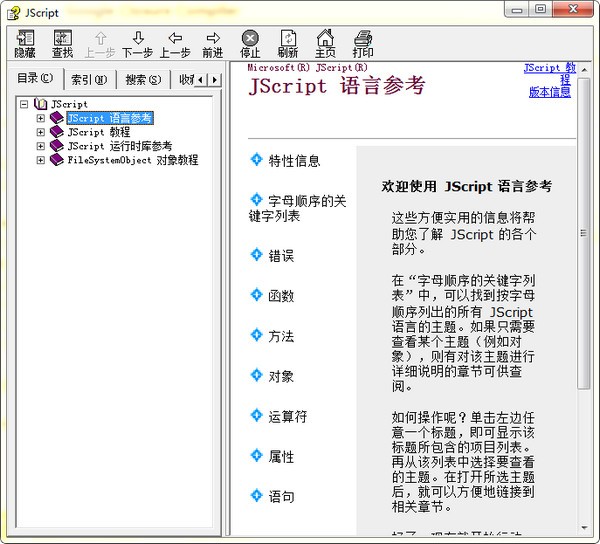Click the blue diamond bullet beside 语句
Viewport: 600px width, 544px height.
(256, 496)
